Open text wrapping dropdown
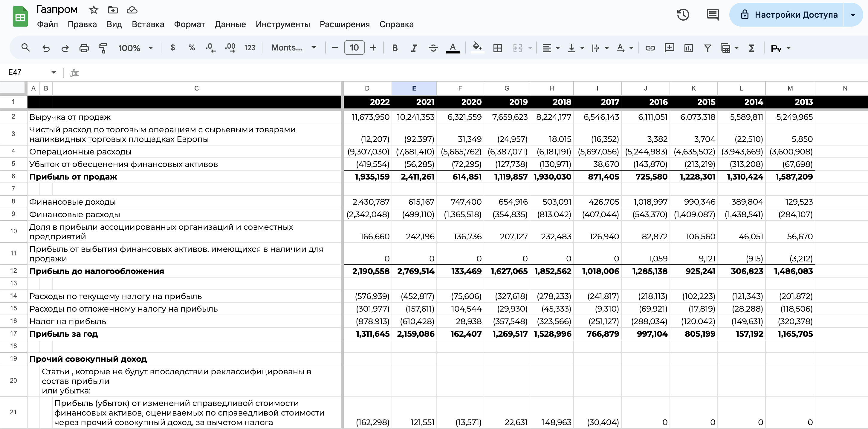 point(600,48)
